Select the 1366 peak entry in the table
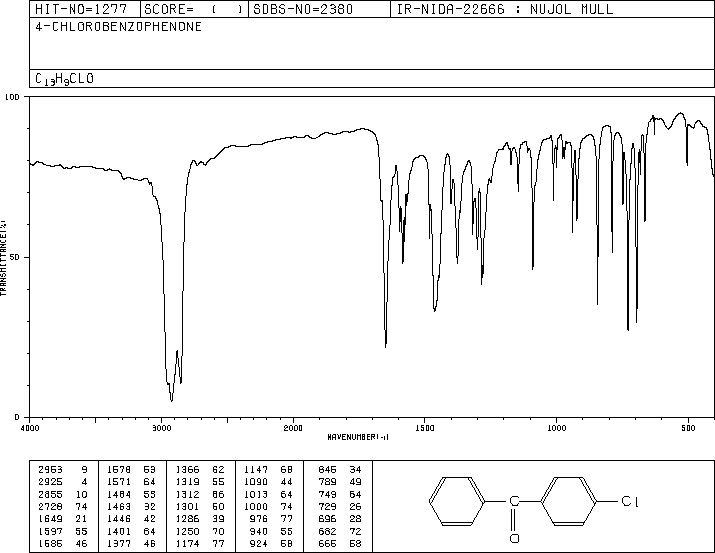This screenshot has width=715, height=553. click(200, 470)
